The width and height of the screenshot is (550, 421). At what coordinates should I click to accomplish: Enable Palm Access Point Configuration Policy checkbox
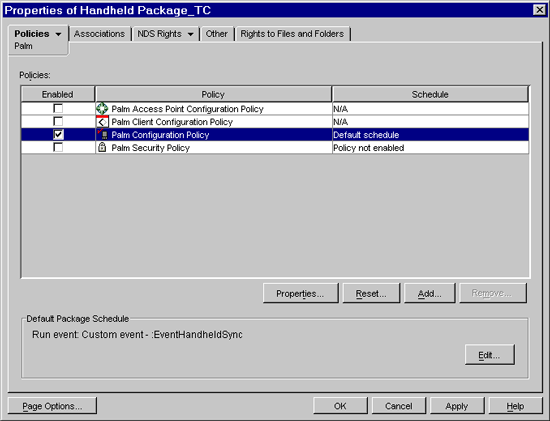(58, 108)
